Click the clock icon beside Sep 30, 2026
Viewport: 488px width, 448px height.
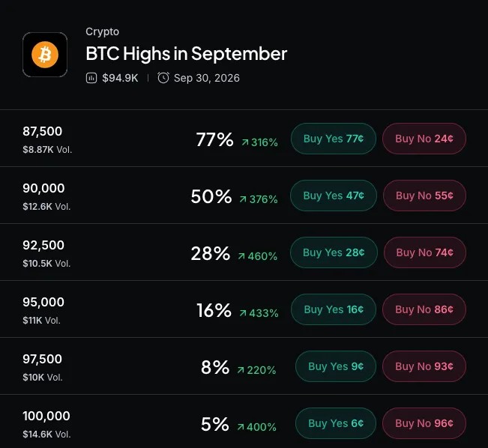[x=163, y=78]
